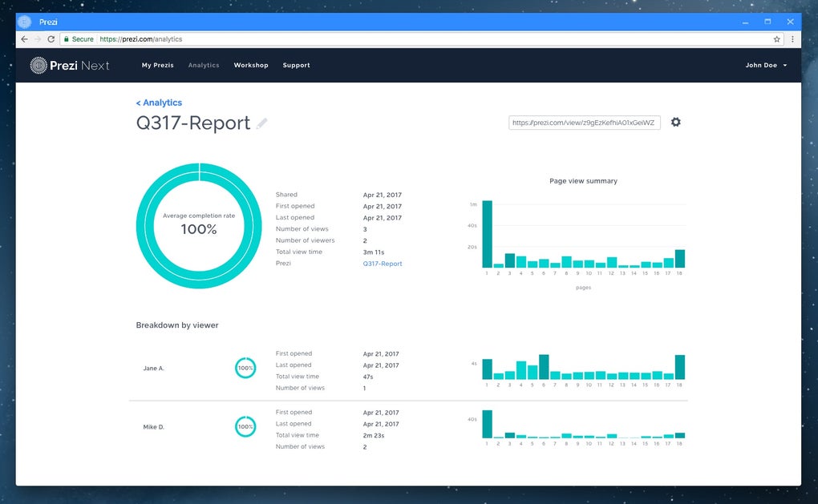The height and width of the screenshot is (504, 818).
Task: Click the average completion rate donut chart
Action: tap(199, 226)
